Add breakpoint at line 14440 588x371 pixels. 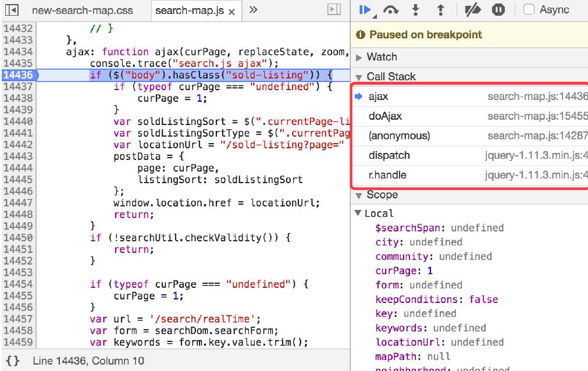pos(19,122)
